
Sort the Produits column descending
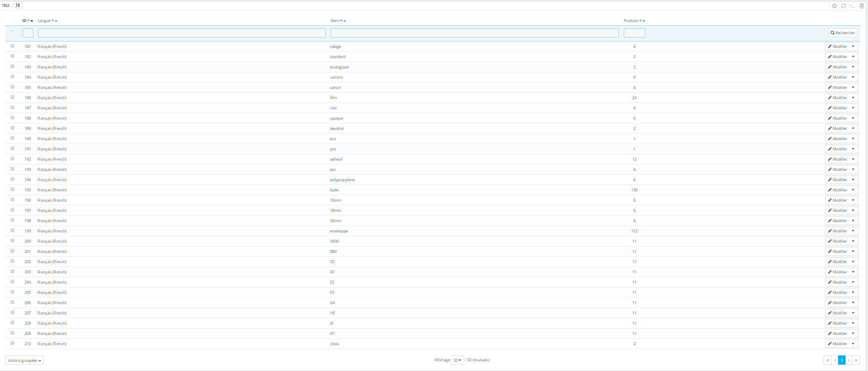tap(640, 21)
